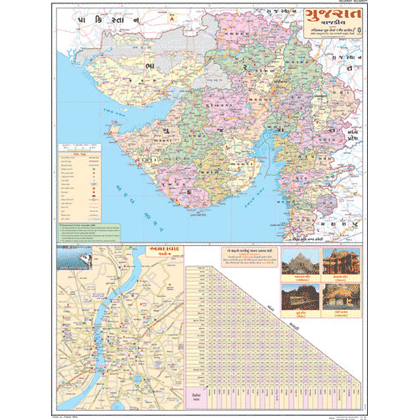Open the cream map legend panel
The height and width of the screenshot is (420, 420).
pyautogui.click(x=80, y=187)
